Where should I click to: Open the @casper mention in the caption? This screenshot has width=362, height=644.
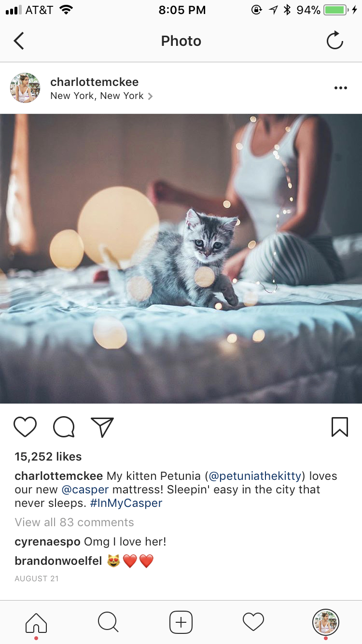tap(85, 490)
